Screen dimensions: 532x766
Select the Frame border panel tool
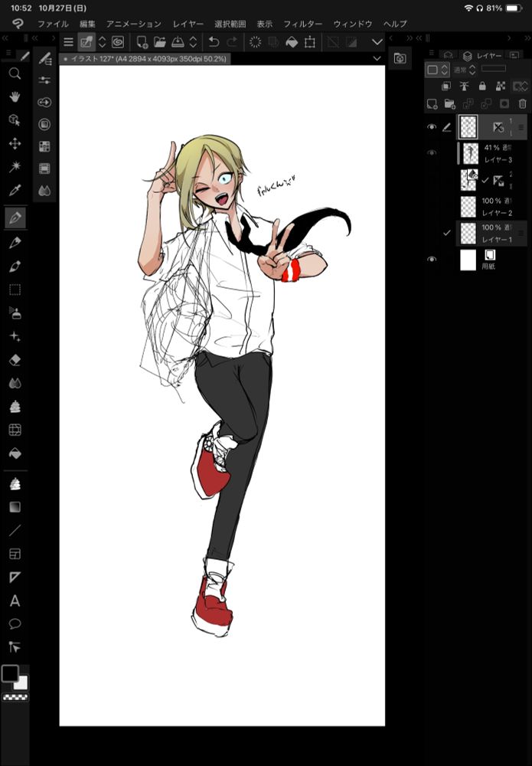[15, 554]
